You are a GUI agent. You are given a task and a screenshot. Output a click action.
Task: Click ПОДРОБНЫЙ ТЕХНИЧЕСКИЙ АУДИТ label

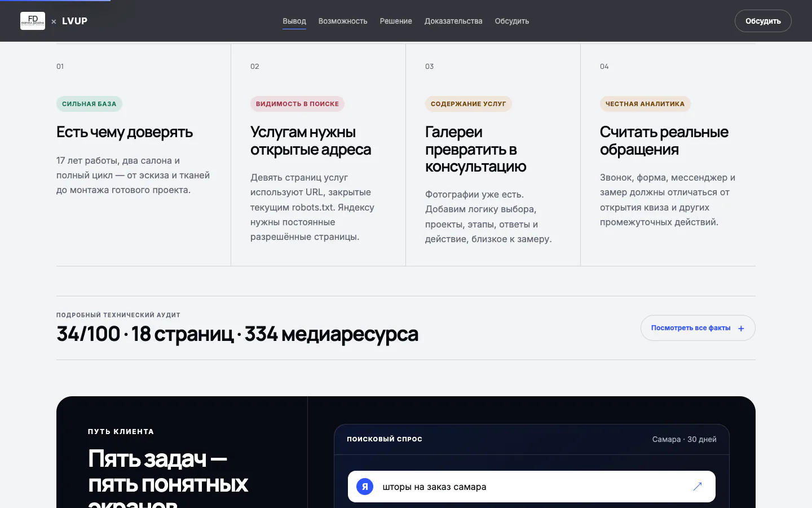pos(118,315)
